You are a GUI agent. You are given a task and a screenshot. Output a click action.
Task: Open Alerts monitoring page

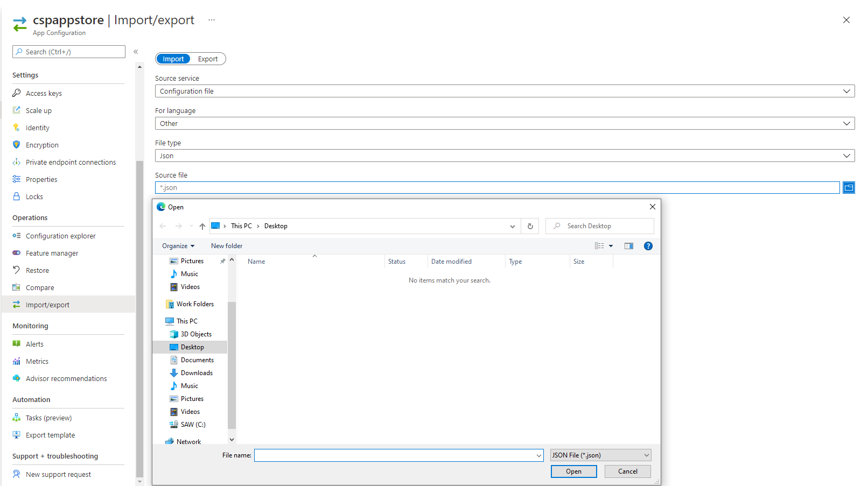[x=34, y=344]
